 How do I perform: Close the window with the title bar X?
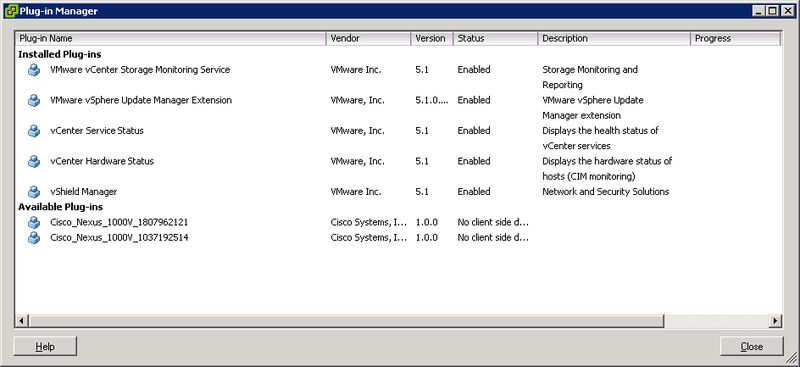(x=788, y=11)
